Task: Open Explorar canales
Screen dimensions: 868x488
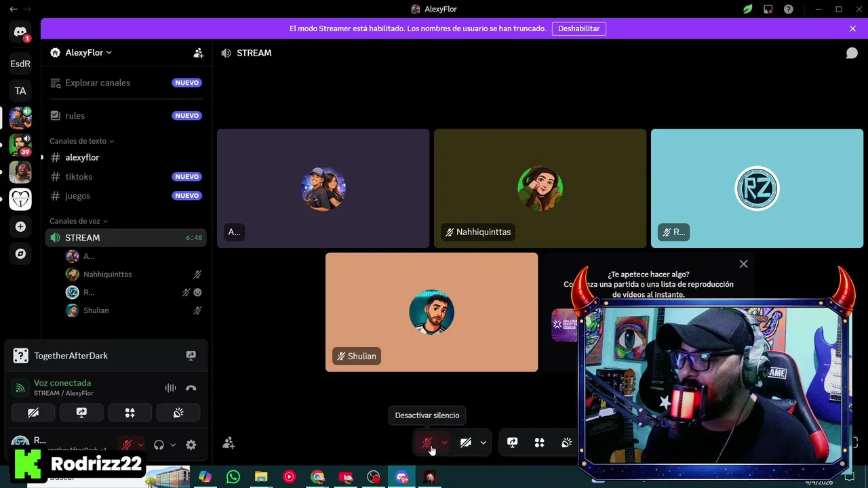Action: click(x=126, y=83)
